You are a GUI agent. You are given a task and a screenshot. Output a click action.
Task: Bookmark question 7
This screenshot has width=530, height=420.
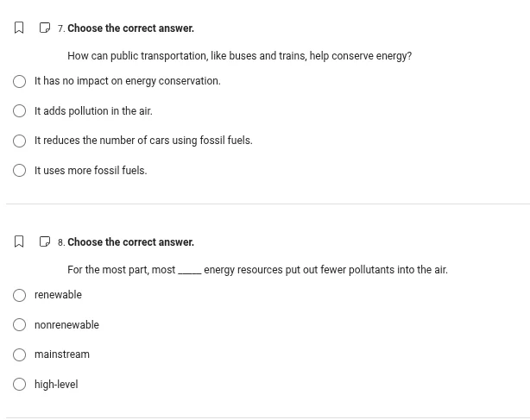coord(19,28)
